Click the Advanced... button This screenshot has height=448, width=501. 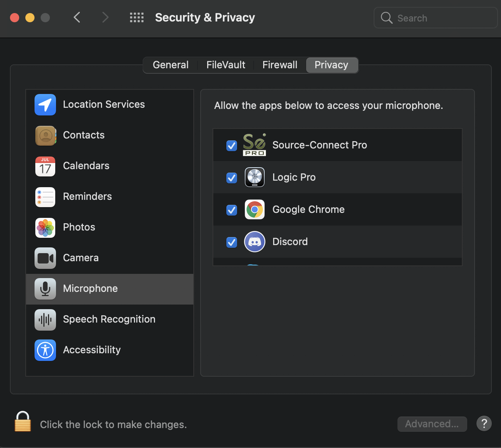432,424
